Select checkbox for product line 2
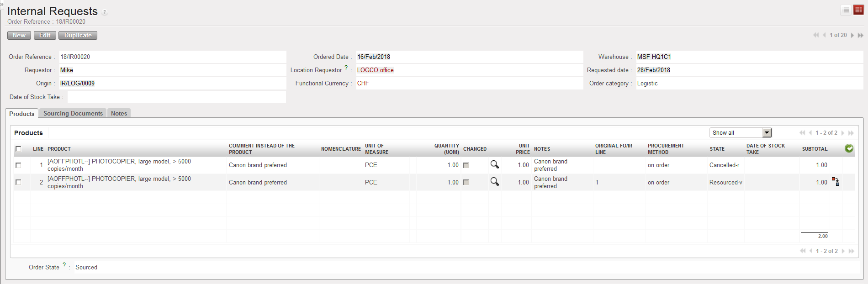This screenshot has height=284, width=868. pyautogui.click(x=18, y=182)
